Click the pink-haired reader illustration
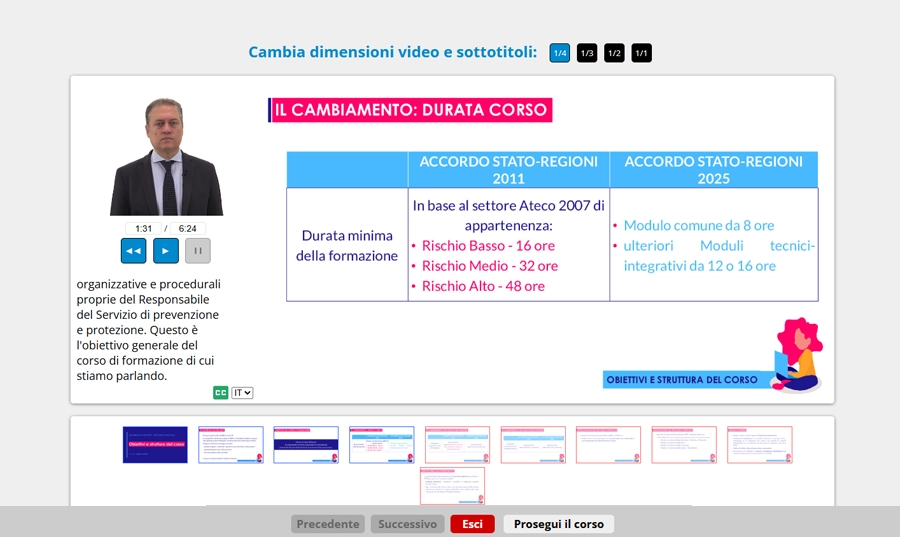This screenshot has height=537, width=900. pos(798,355)
